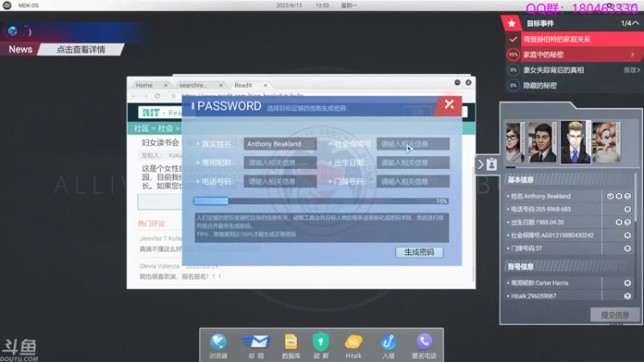Select the dark-haired man in suit portrait
This screenshot has height=362, width=644.
click(x=542, y=142)
